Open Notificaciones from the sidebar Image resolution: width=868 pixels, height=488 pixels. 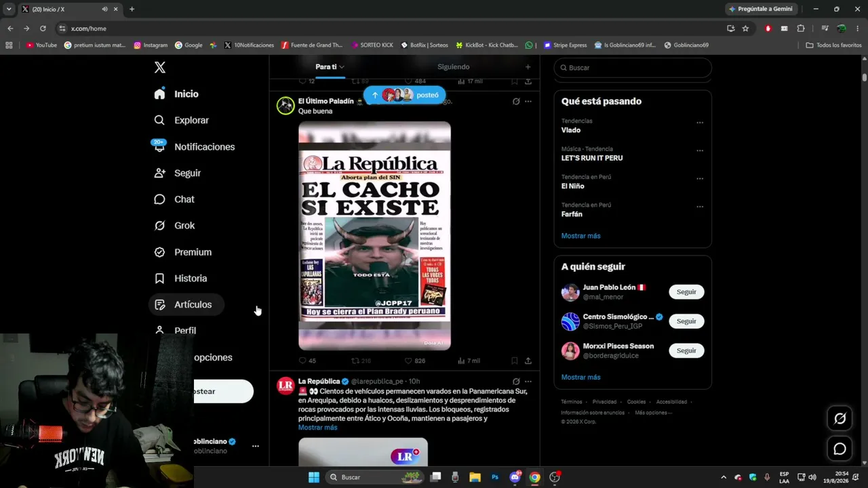[x=194, y=146]
